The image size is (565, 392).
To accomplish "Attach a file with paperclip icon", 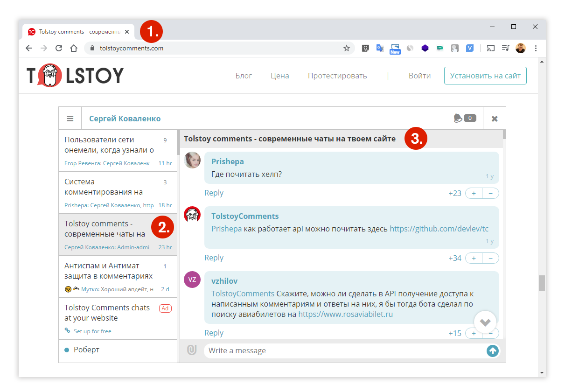I will tap(192, 350).
